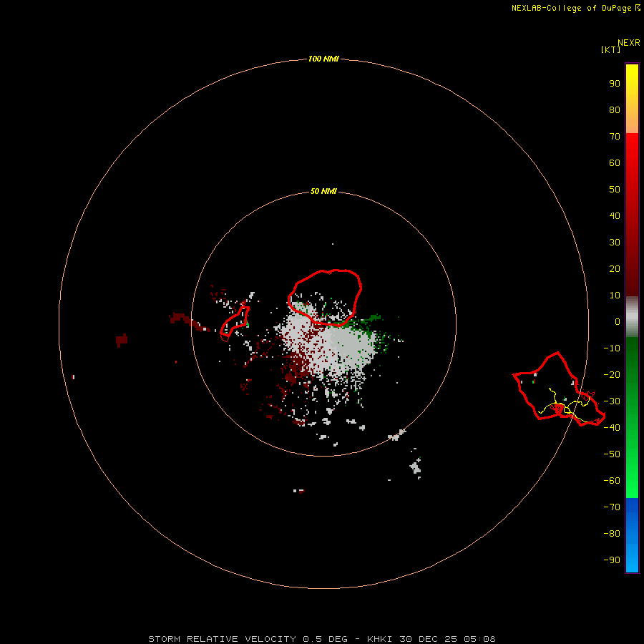Click the yellow top segment of the velocity color bar
644x644 pixels.
pyautogui.click(x=632, y=76)
